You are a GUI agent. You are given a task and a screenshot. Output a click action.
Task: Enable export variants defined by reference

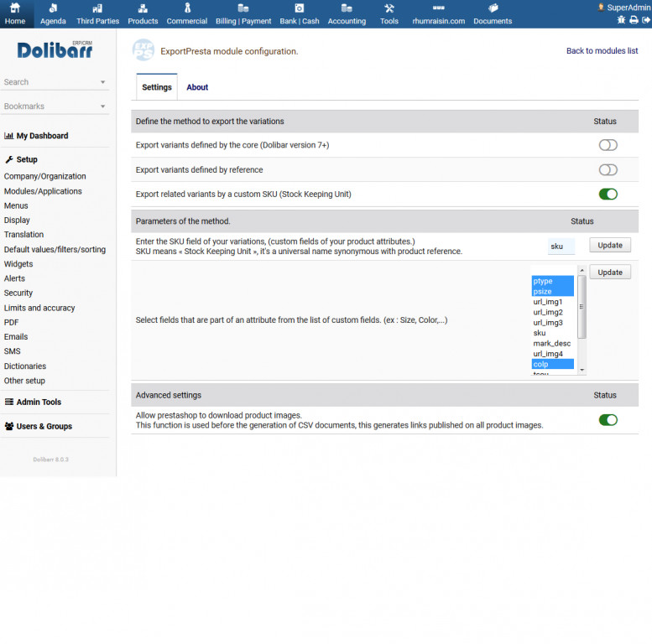[608, 169]
